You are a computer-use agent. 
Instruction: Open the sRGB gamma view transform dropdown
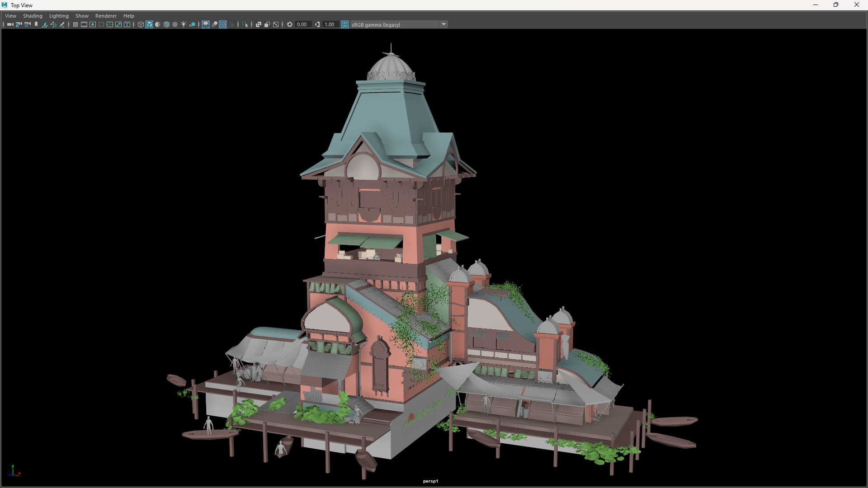point(443,24)
